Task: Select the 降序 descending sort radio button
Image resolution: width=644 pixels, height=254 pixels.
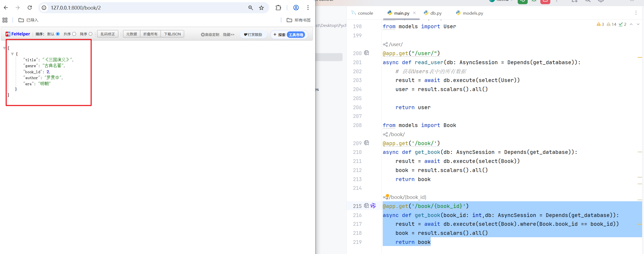Action: [91, 34]
